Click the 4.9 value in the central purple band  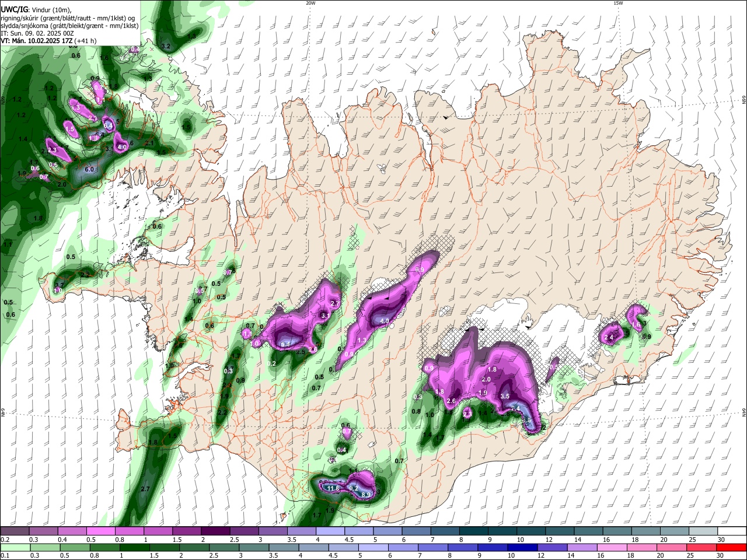[x=385, y=321]
